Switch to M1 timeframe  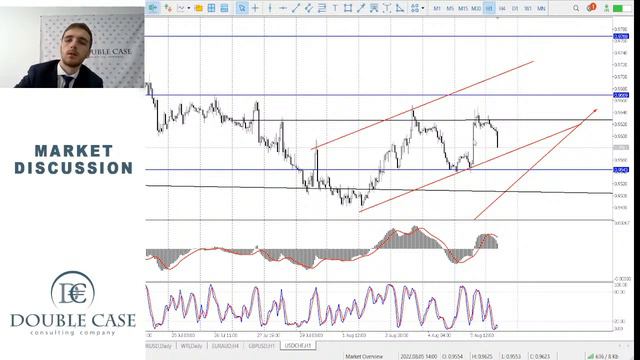pos(437,8)
